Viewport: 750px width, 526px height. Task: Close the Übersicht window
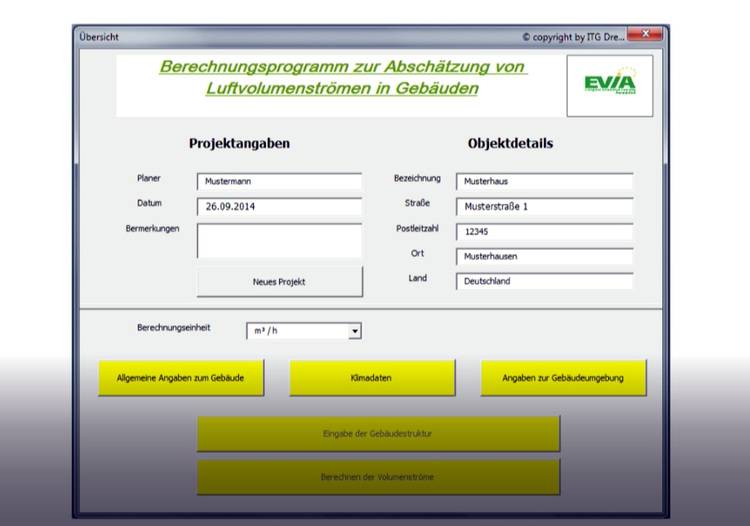[x=645, y=35]
